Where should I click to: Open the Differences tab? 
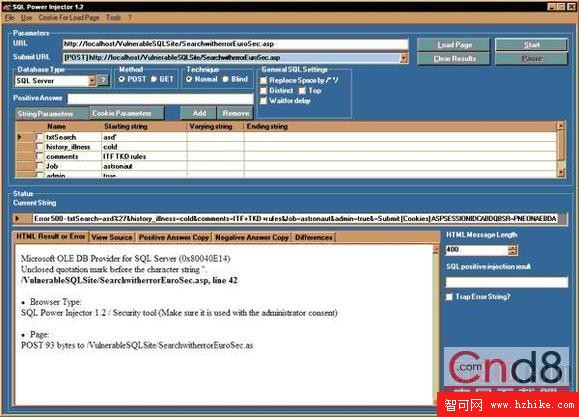coord(314,237)
